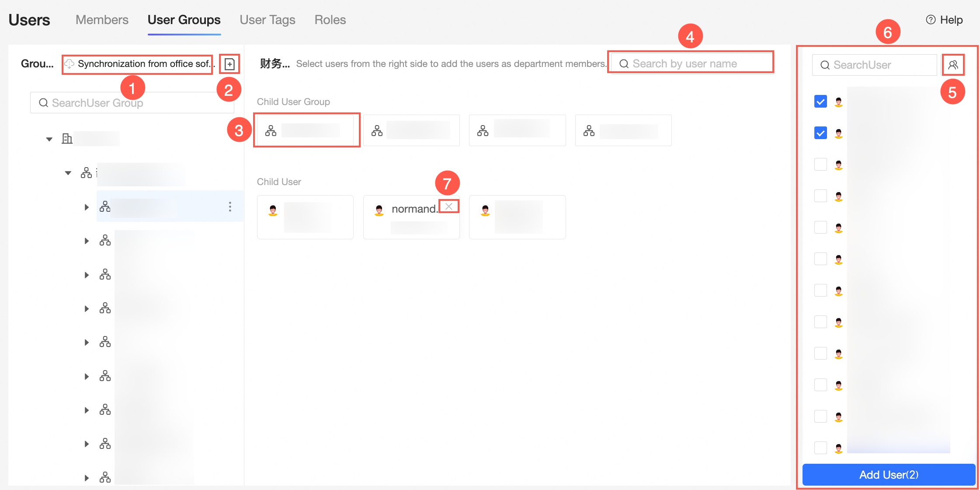Collapse the root organization tree node

tap(49, 139)
